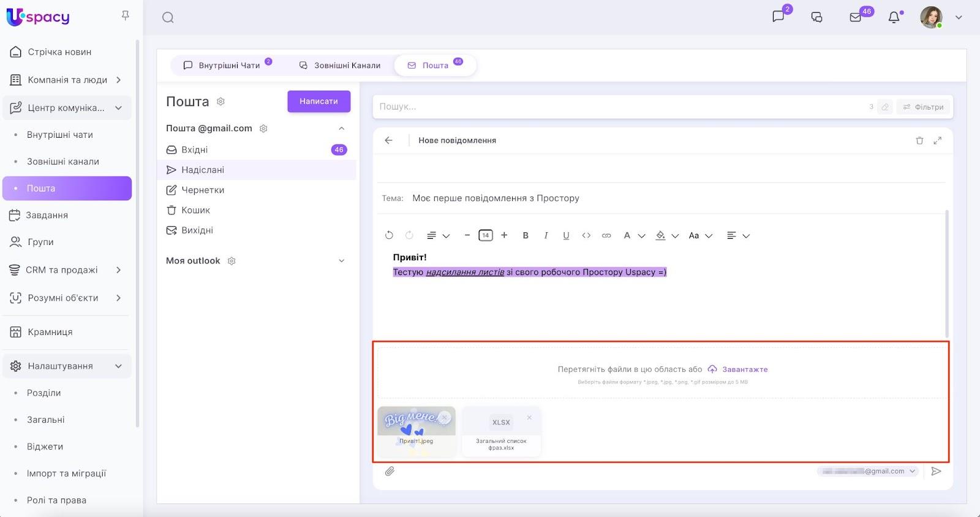
Task: Insert a hyperlink using link icon
Action: [606, 235]
